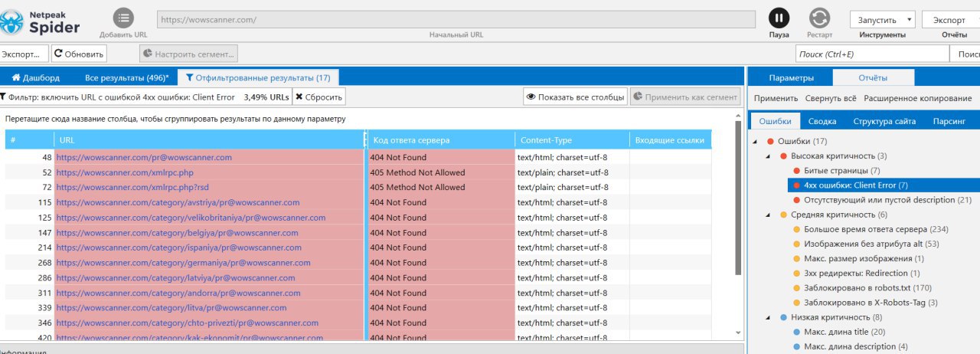Click Показать все столбцы button
The image size is (980, 354).
tap(575, 97)
